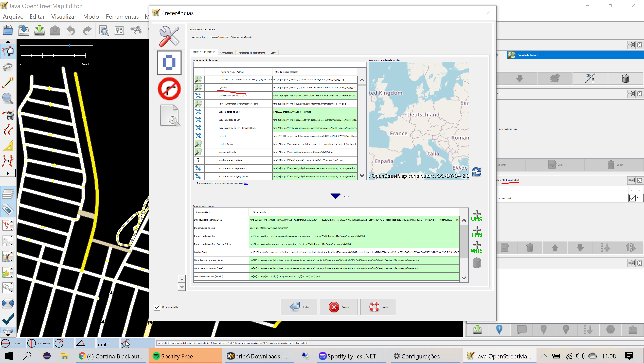Select the lasso selection tool

click(8, 67)
